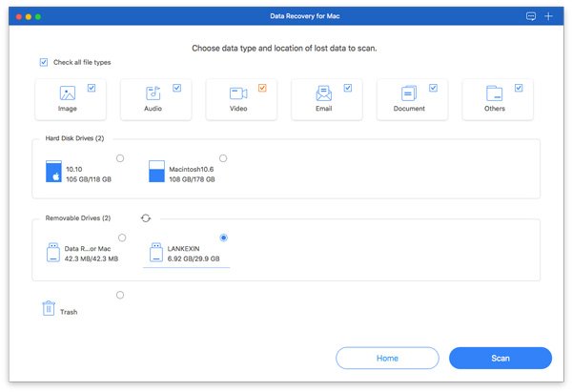This screenshot has width=572, height=392.
Task: Click the Others folder icon
Action: (x=494, y=93)
